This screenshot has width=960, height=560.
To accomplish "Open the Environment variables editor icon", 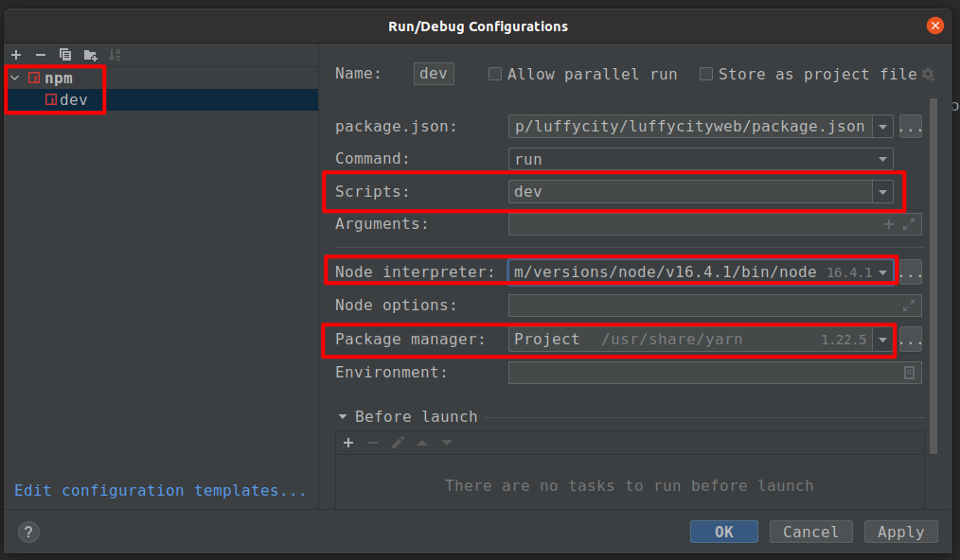I will tap(909, 373).
